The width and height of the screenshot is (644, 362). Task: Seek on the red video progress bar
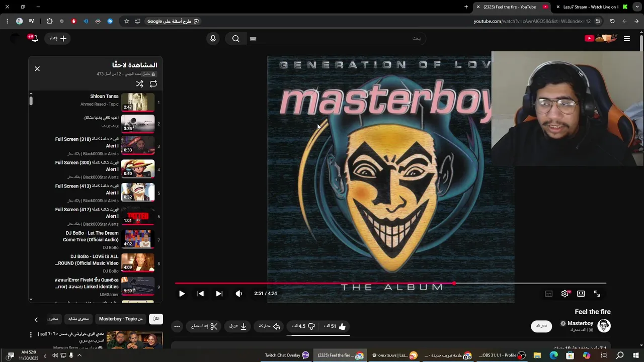[x=314, y=284]
